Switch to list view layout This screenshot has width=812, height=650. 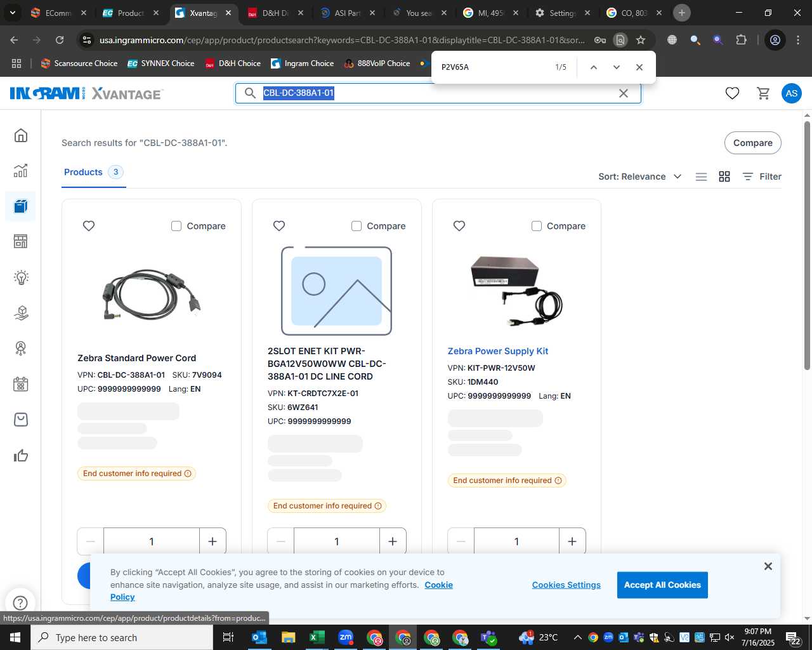pyautogui.click(x=701, y=176)
